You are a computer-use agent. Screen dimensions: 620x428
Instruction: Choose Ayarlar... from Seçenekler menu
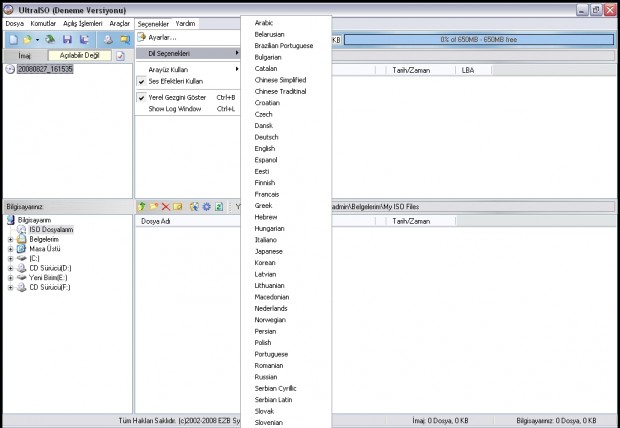188,38
